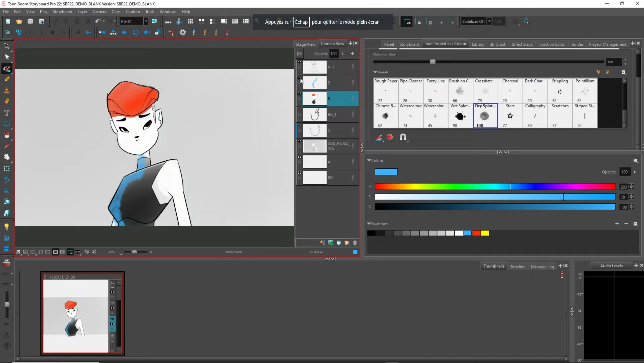Click the Undo arrow
The height and width of the screenshot is (363, 644).
(98, 21)
